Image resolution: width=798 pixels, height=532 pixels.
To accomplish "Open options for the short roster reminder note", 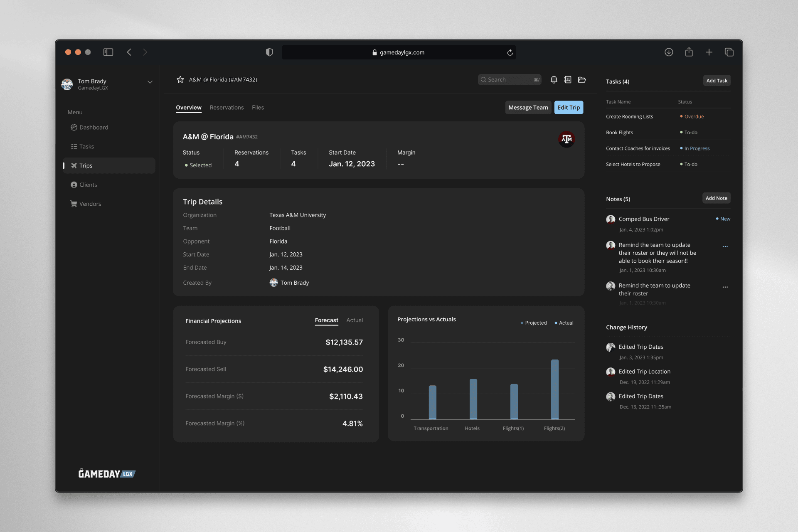I will click(x=725, y=287).
